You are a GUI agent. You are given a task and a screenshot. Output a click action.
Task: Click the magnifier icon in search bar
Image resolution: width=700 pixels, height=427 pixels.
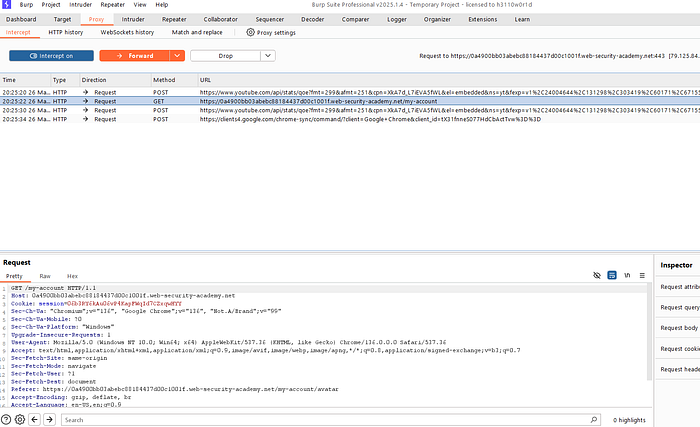tap(593, 419)
